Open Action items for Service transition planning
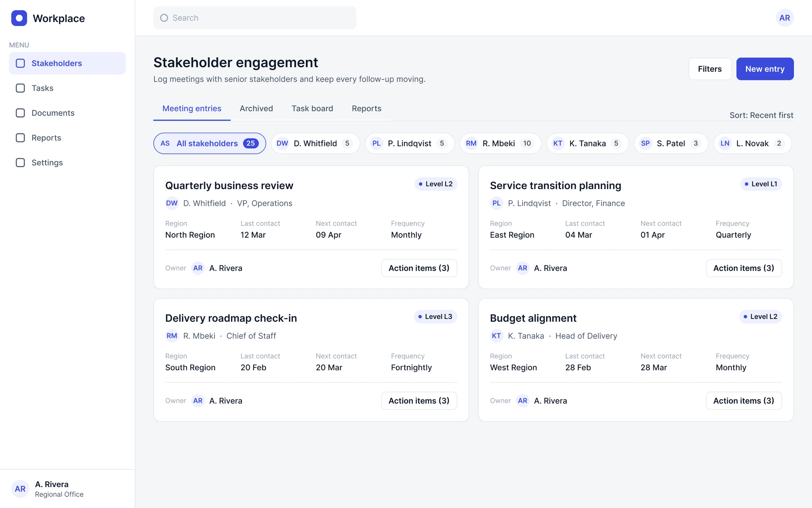Image resolution: width=812 pixels, height=508 pixels. pos(744,268)
